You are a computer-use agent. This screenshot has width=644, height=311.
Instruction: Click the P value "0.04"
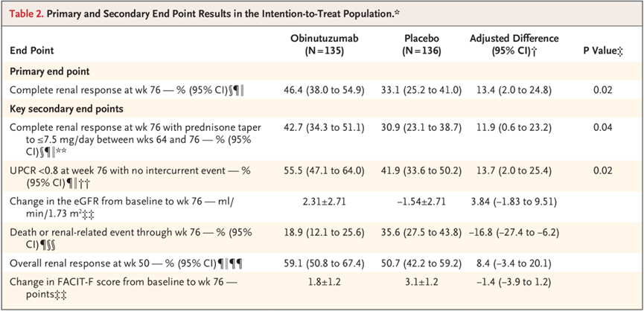(x=604, y=127)
